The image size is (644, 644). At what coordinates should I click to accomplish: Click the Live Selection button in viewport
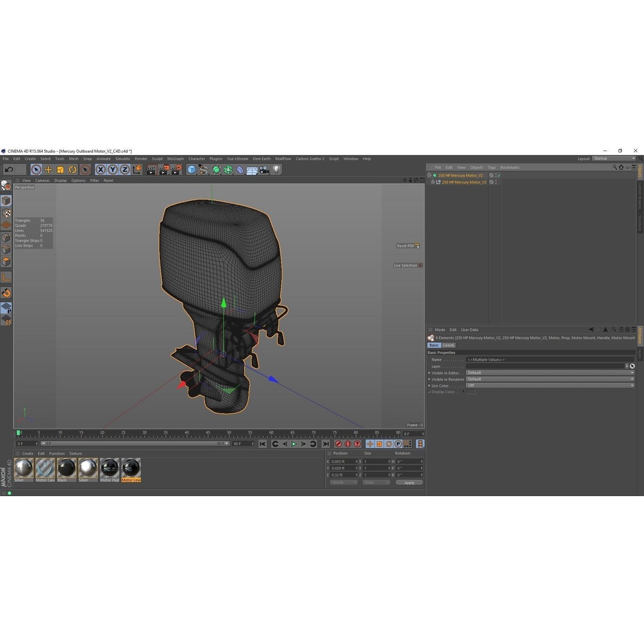[x=407, y=265]
